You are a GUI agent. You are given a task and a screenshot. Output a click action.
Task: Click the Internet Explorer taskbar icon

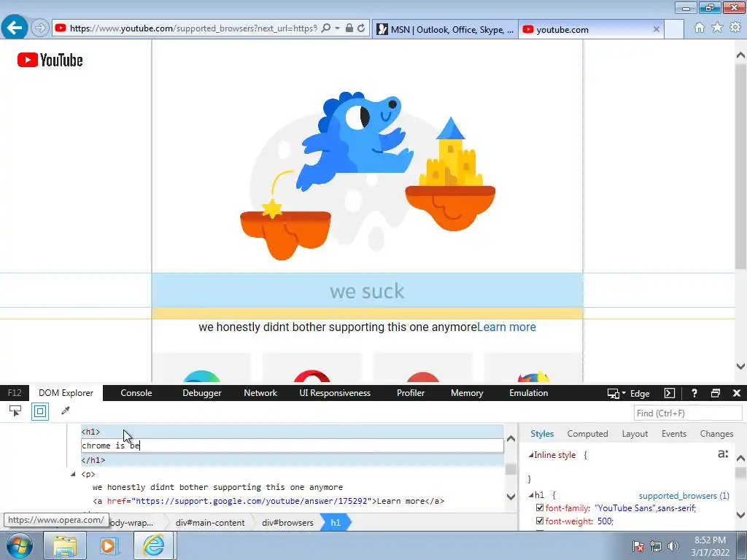click(155, 545)
